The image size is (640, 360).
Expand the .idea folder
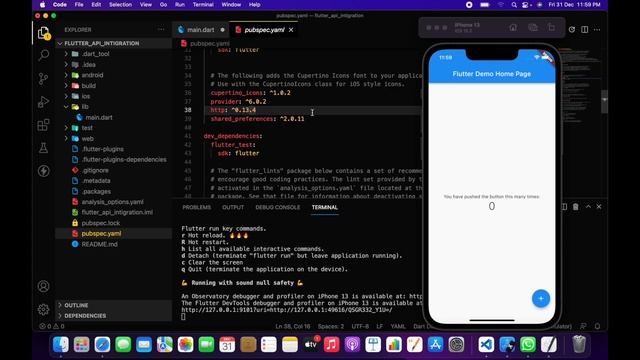(x=66, y=64)
